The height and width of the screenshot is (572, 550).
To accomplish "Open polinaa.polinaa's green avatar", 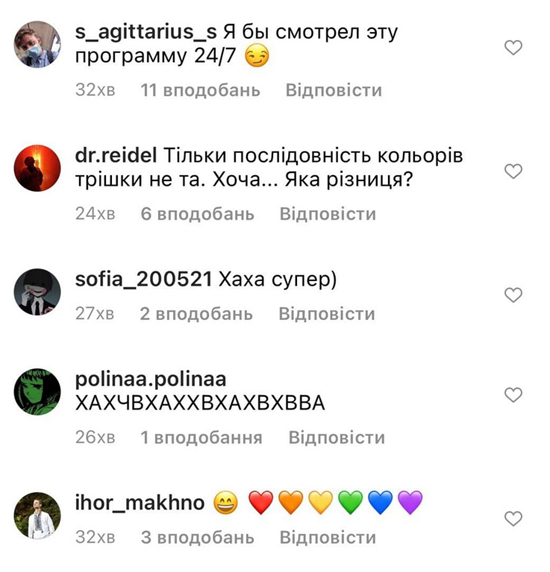I will (x=37, y=392).
